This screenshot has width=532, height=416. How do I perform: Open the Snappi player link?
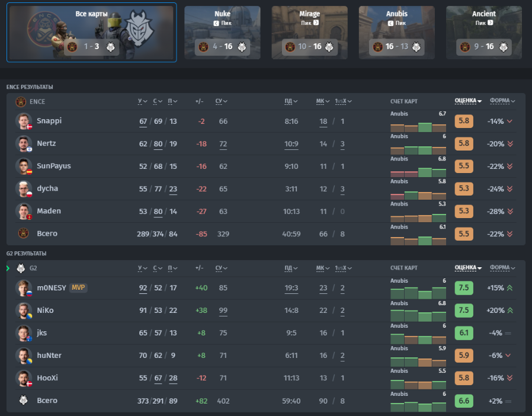49,121
